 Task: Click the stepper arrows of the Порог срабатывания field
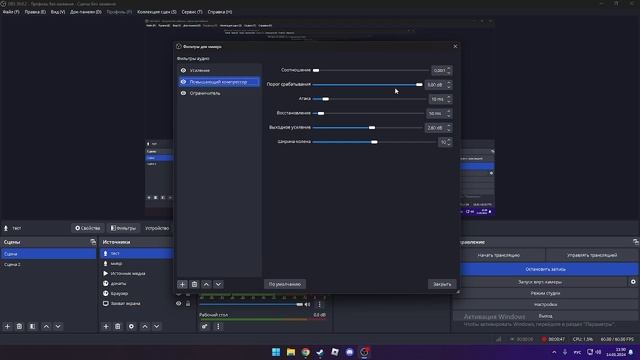[449, 84]
